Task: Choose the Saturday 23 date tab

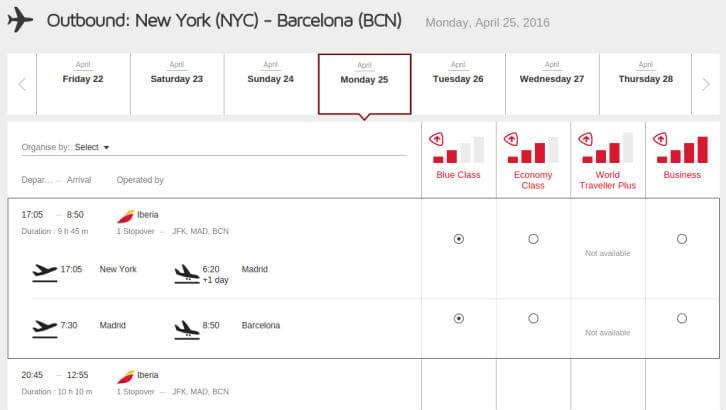Action: click(177, 84)
